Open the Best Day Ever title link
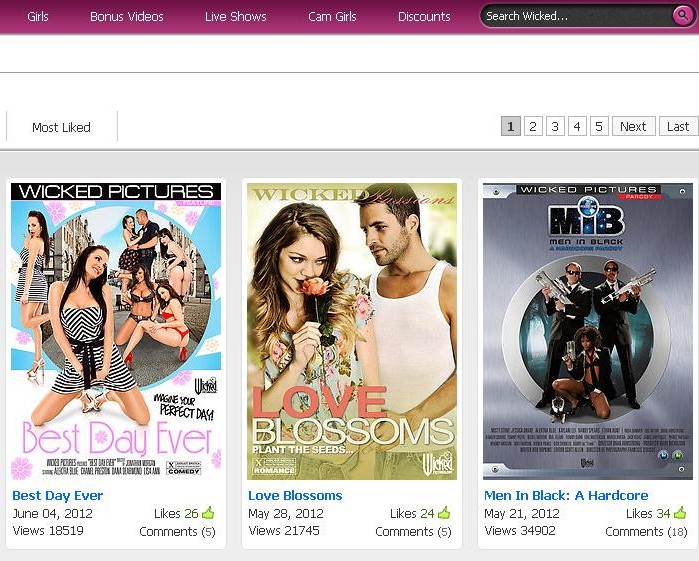This screenshot has width=699, height=561. coord(57,495)
